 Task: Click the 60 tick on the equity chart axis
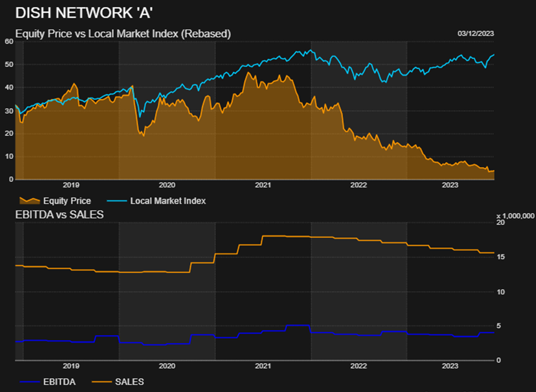tap(9, 41)
